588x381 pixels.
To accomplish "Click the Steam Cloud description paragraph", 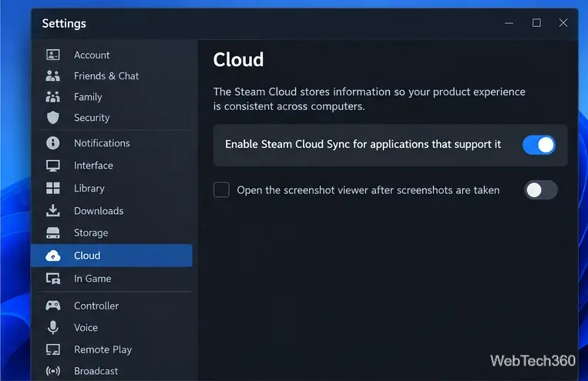I will pos(369,99).
